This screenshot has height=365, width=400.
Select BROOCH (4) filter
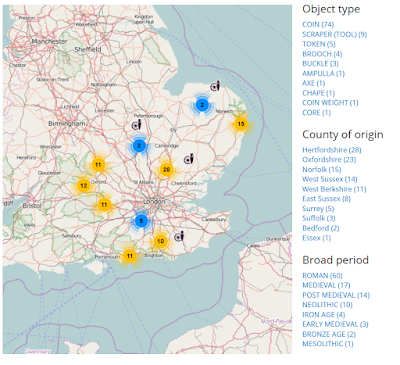(322, 54)
